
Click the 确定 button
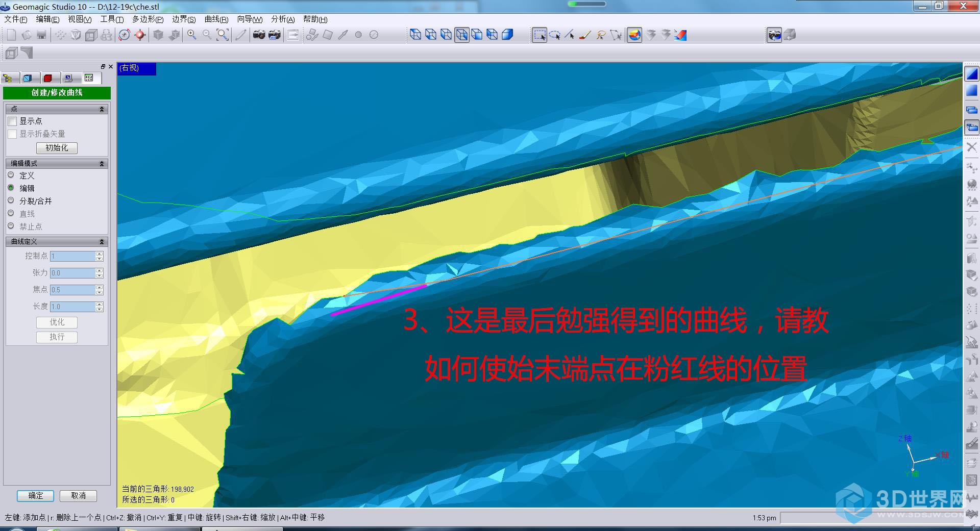click(x=35, y=495)
